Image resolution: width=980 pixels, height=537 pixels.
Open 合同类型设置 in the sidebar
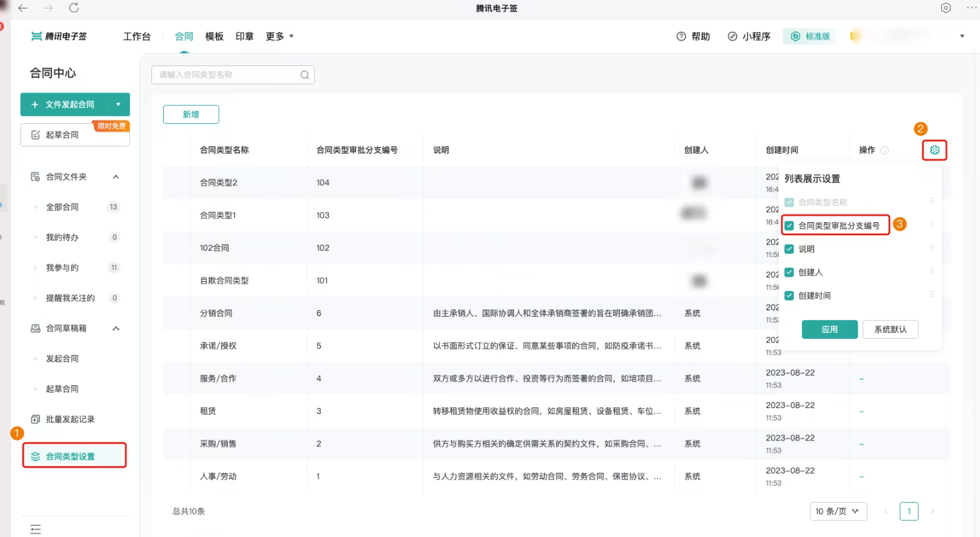pos(70,457)
